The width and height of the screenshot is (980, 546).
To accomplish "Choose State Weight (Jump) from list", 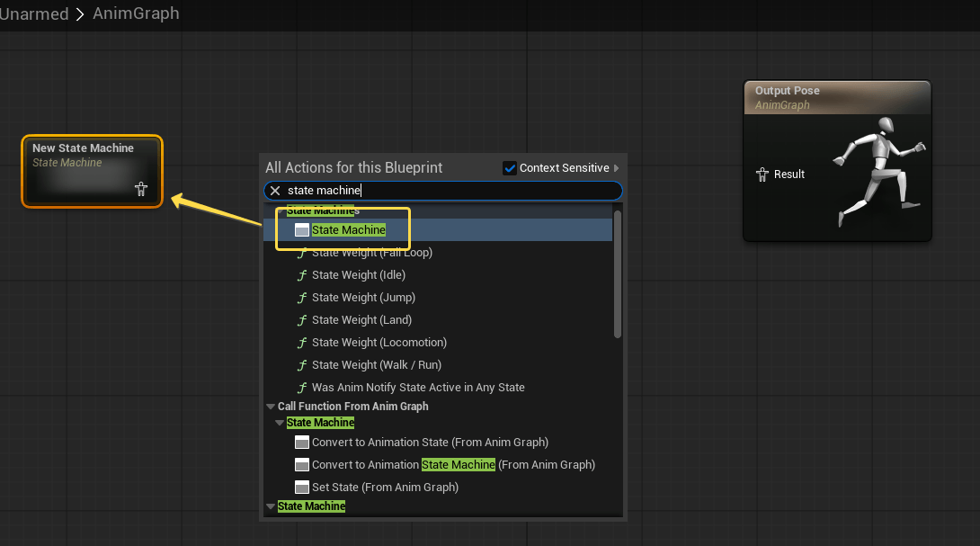I will coord(363,298).
